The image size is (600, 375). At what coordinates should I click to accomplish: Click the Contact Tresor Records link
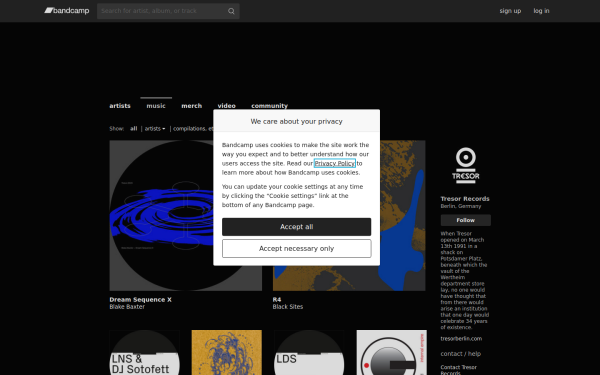(458, 370)
